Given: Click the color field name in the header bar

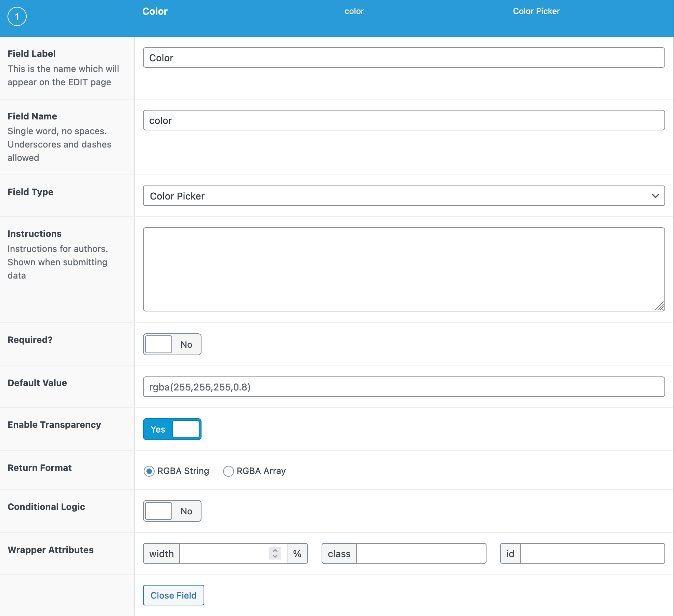Looking at the screenshot, I should point(354,11).
